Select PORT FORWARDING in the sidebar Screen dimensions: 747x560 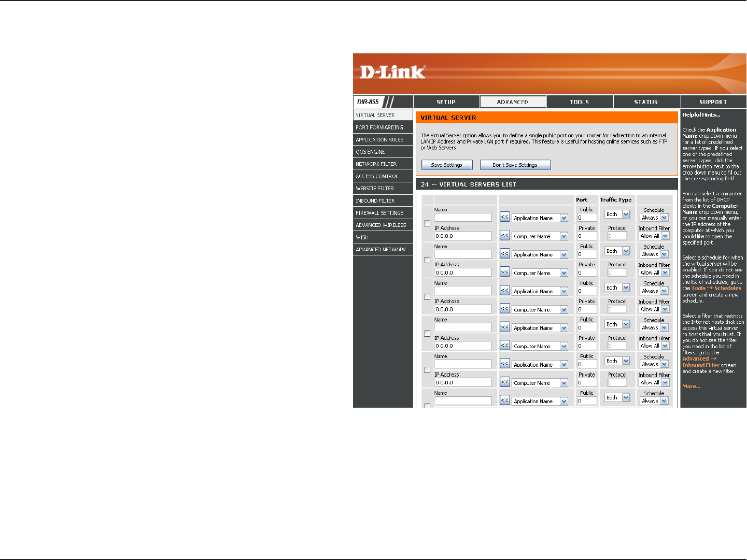point(383,127)
